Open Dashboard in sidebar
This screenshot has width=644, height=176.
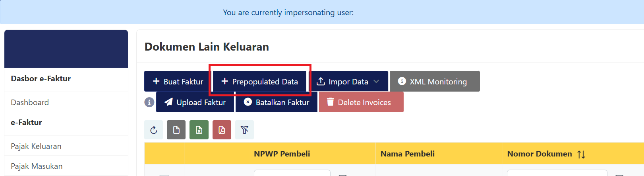coord(30,102)
